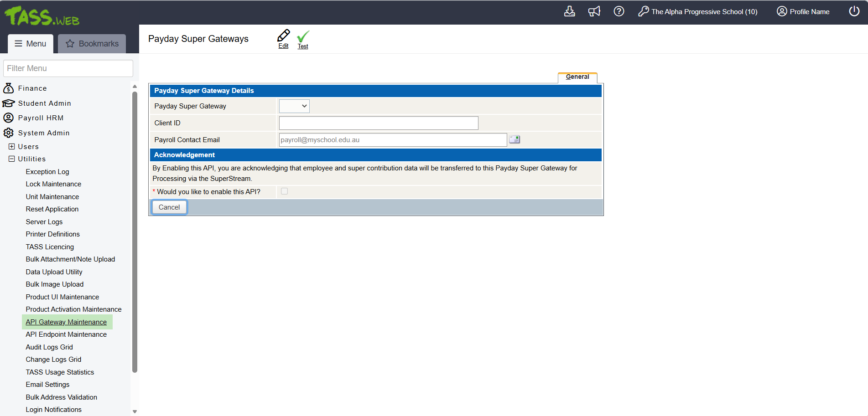
Task: Click the email icon beside Payroll Contact Email
Action: tap(515, 139)
